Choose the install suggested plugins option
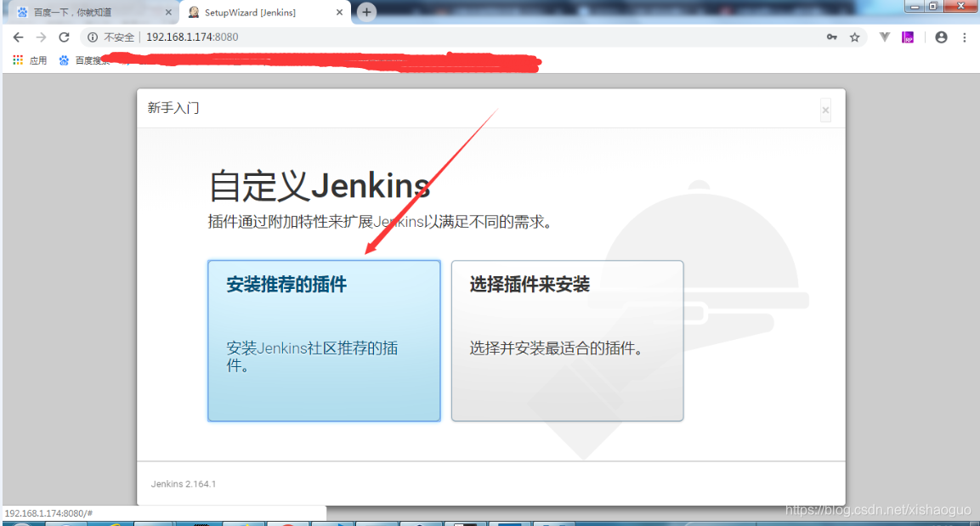The width and height of the screenshot is (980, 526). [324, 341]
